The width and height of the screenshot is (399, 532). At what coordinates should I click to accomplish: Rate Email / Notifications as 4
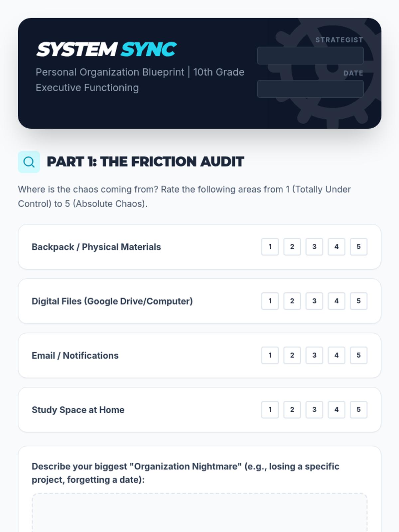point(336,355)
